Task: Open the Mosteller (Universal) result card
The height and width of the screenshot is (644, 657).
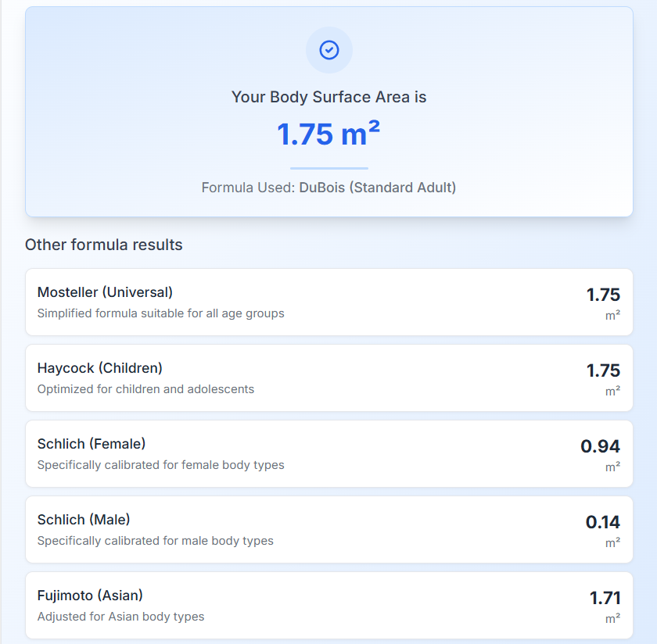Action: 329,302
